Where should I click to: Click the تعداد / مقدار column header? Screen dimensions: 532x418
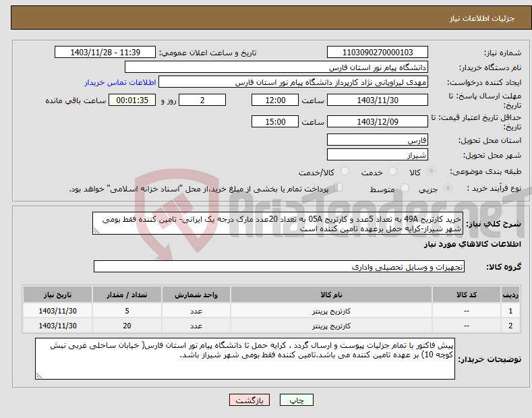click(x=127, y=295)
